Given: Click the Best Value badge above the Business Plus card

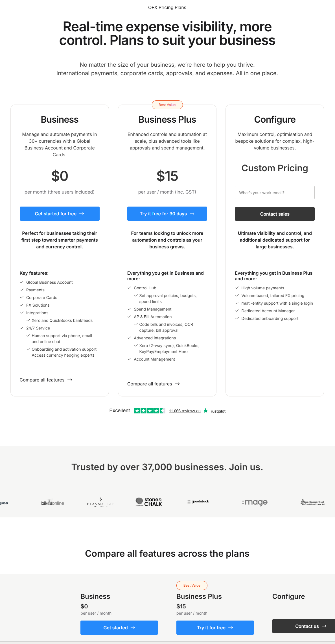Looking at the screenshot, I should point(167,105).
